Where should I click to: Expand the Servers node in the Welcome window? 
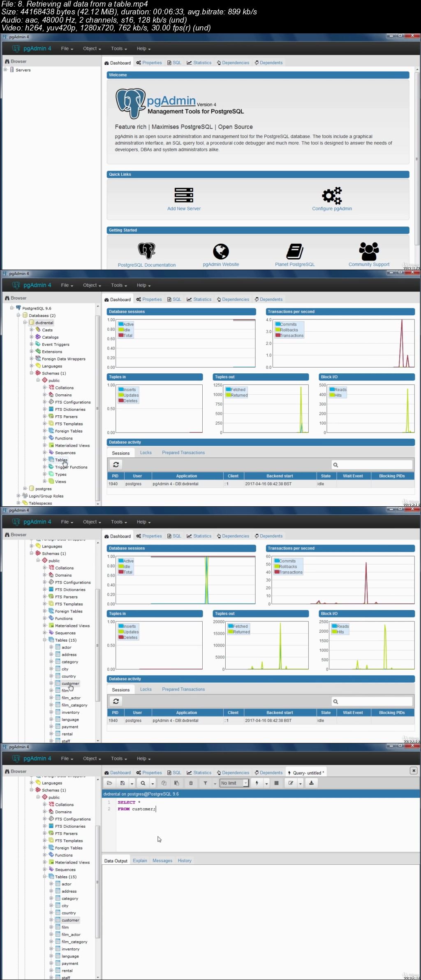(5, 70)
